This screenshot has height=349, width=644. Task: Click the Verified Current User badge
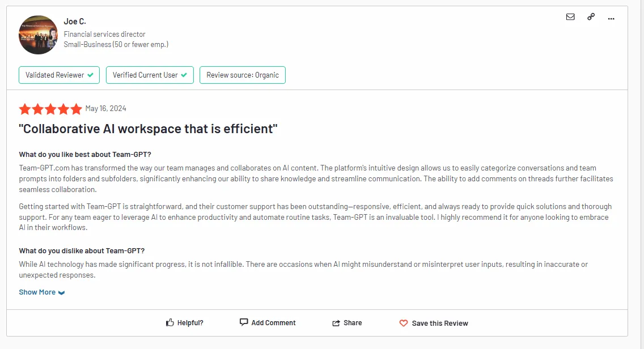150,75
